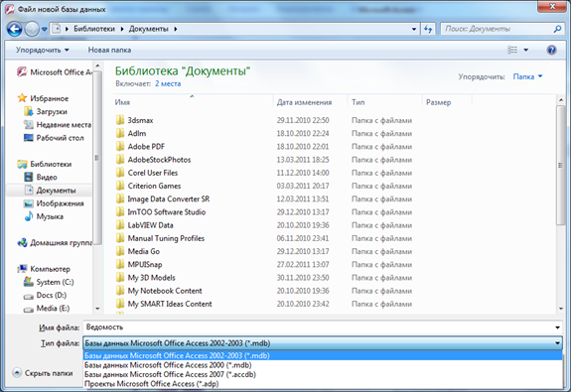This screenshot has width=572, height=392.
Task: Open the help icon
Action: click(551, 50)
